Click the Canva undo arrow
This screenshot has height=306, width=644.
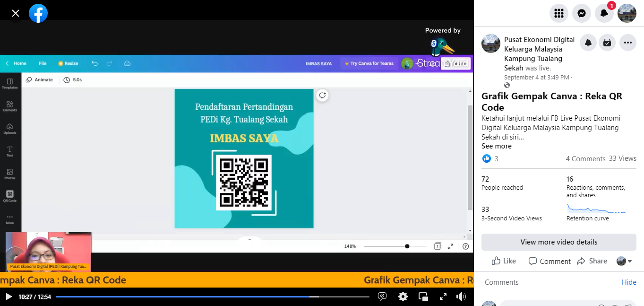94,63
